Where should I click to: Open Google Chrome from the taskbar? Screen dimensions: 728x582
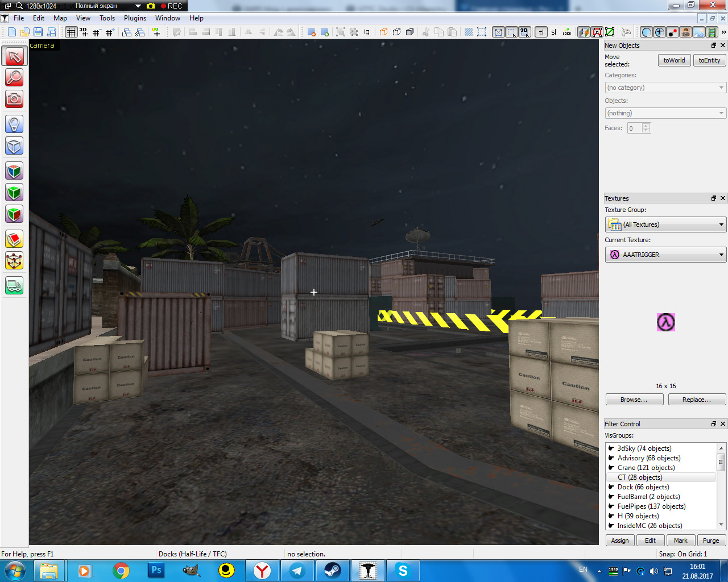coord(121,571)
